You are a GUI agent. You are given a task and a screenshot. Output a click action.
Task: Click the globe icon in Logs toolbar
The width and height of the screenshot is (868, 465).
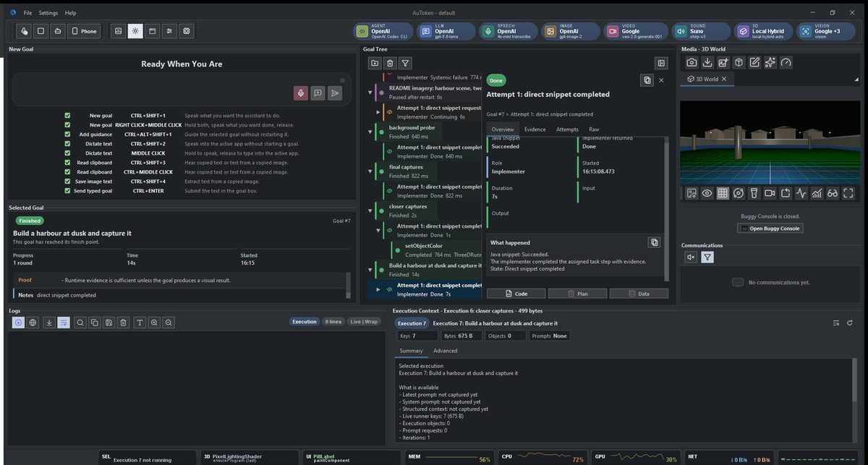pos(33,323)
